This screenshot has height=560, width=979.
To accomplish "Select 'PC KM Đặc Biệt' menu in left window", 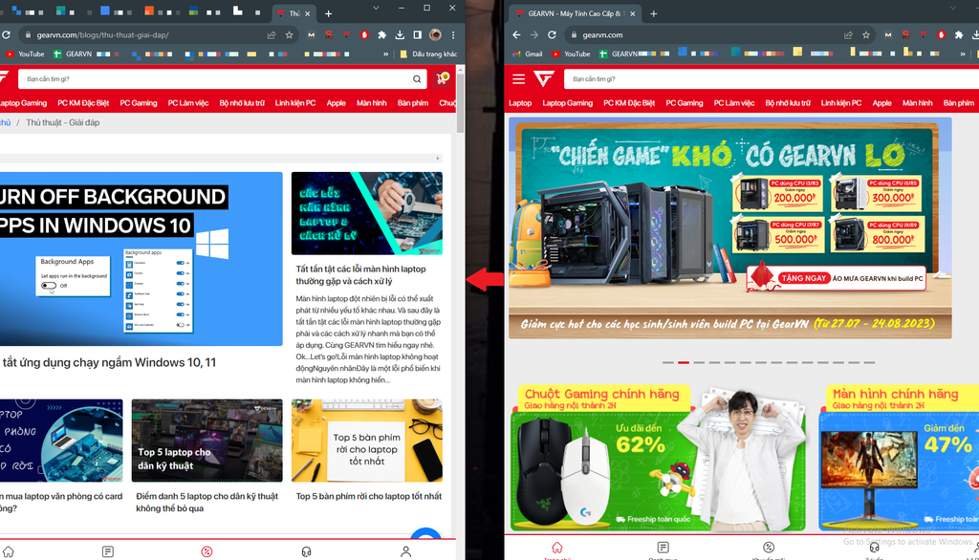I will 83,103.
